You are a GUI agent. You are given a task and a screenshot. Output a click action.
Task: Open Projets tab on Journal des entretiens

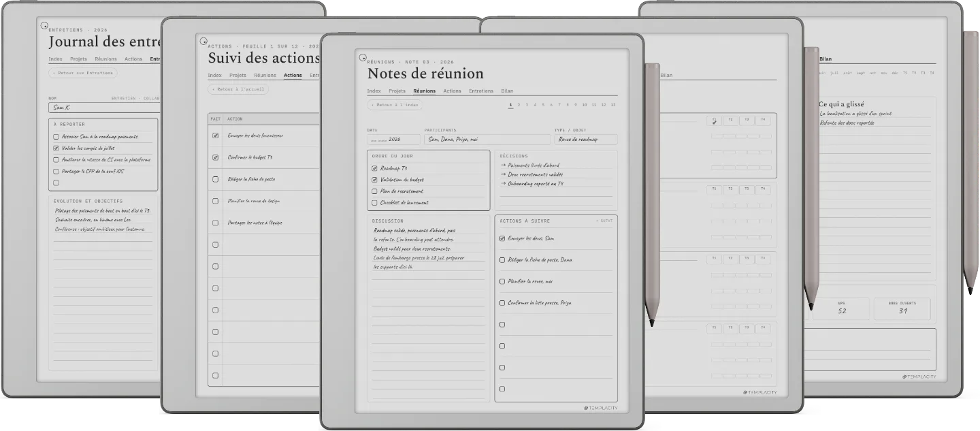pyautogui.click(x=79, y=59)
